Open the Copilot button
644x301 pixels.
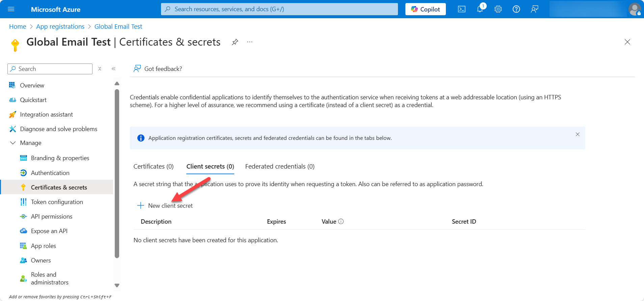pyautogui.click(x=425, y=9)
